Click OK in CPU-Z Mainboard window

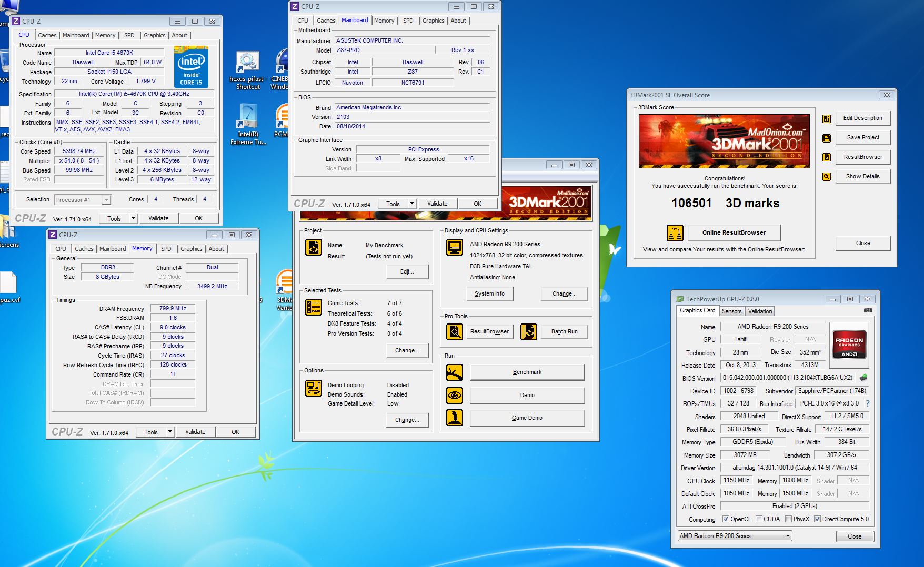click(477, 204)
